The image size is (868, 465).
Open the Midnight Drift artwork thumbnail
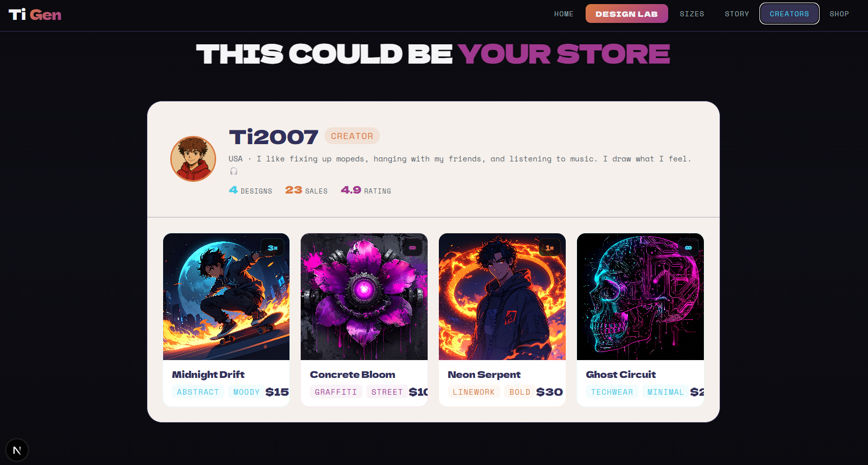point(226,297)
